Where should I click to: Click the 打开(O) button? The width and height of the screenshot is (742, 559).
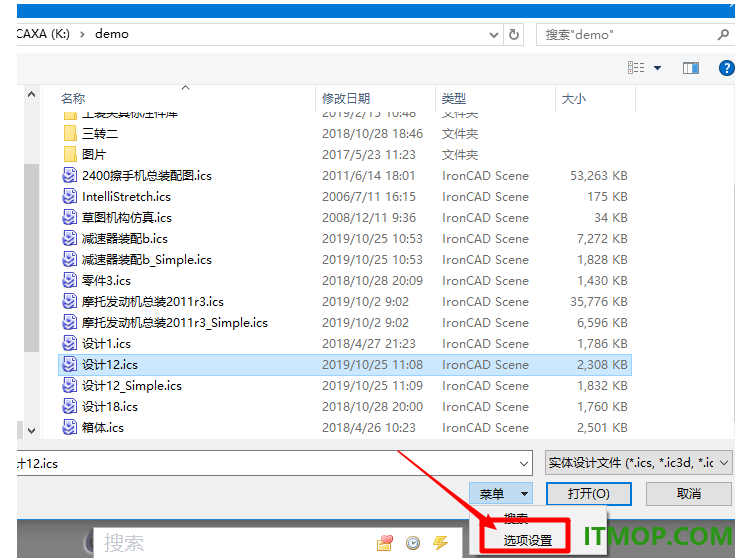coord(589,494)
